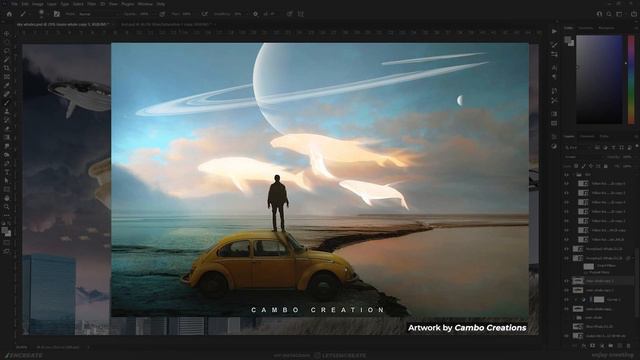The width and height of the screenshot is (640, 360).
Task: Open the Brush Settings panel icon in options bar
Action: (x=57, y=14)
